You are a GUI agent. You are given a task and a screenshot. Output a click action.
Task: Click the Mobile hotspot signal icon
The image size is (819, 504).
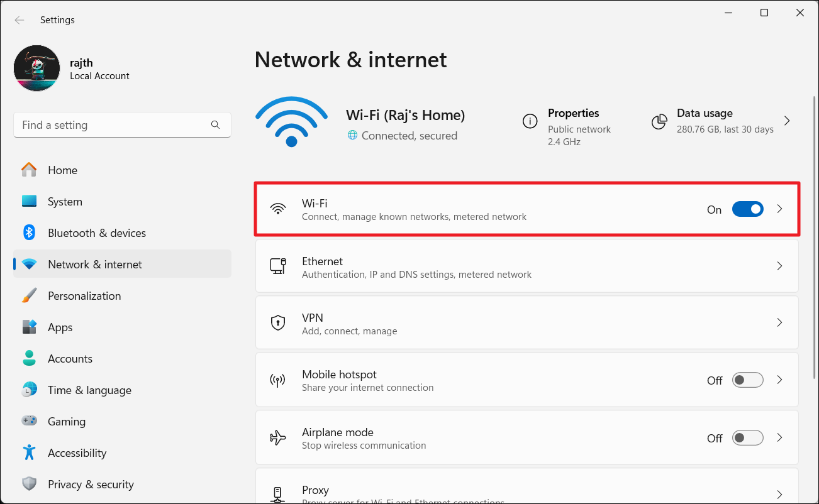(277, 380)
